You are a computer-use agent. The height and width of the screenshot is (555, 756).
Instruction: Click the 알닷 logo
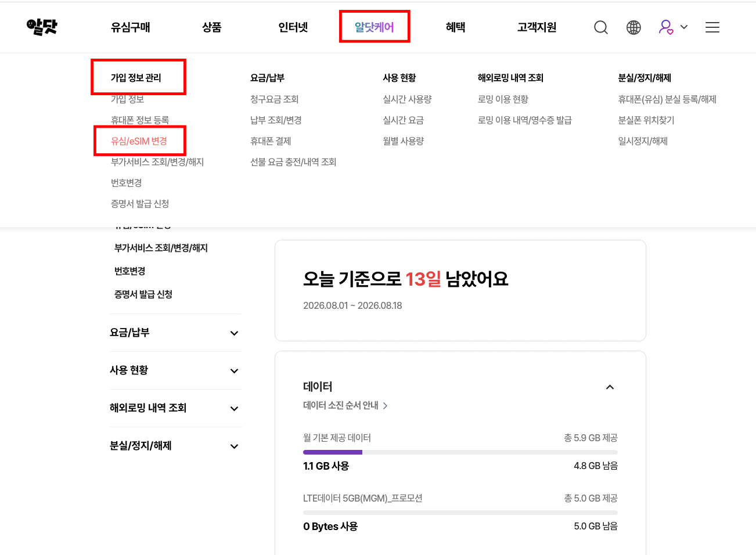click(x=42, y=27)
